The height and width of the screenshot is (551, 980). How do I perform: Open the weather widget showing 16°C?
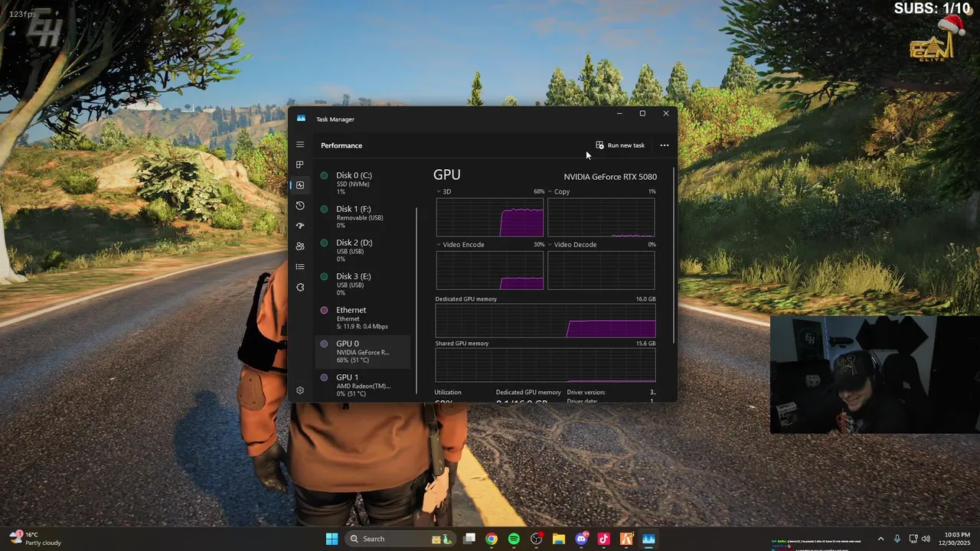pyautogui.click(x=36, y=539)
